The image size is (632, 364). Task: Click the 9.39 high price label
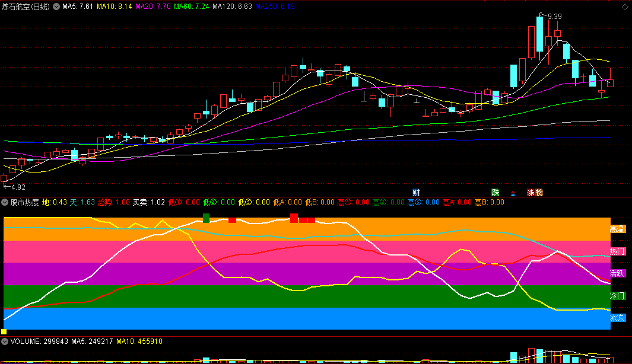point(554,16)
